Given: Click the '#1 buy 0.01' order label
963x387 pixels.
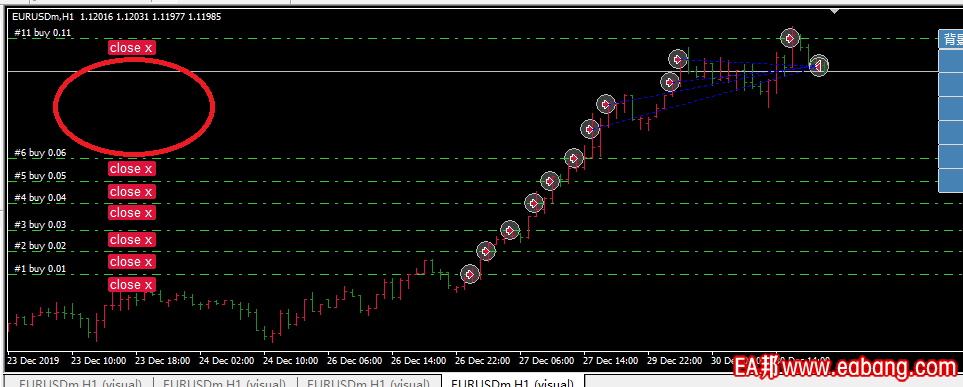Looking at the screenshot, I should coord(40,269).
